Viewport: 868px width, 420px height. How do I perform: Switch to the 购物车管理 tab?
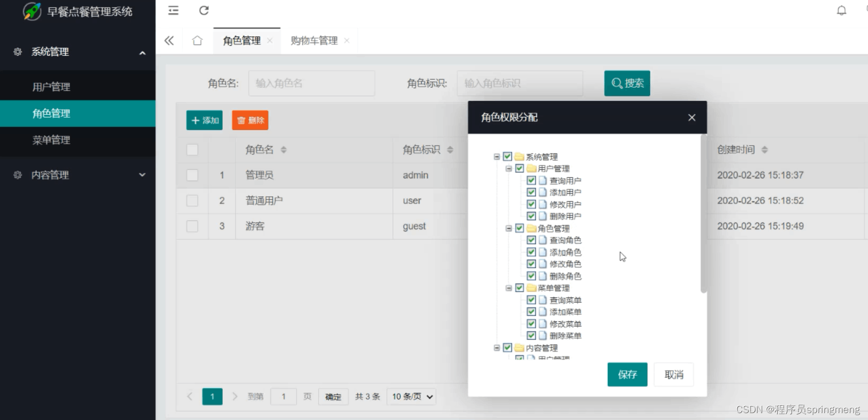click(x=314, y=41)
